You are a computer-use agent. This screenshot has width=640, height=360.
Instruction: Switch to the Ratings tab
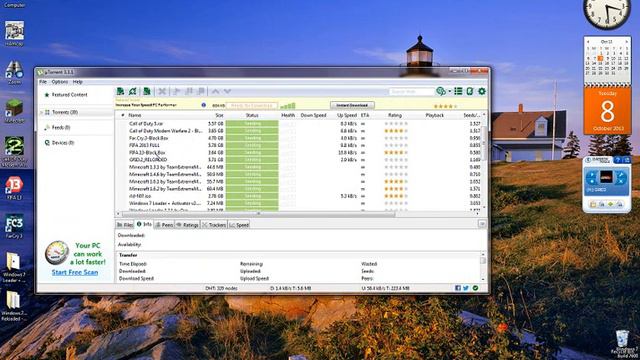click(187, 225)
